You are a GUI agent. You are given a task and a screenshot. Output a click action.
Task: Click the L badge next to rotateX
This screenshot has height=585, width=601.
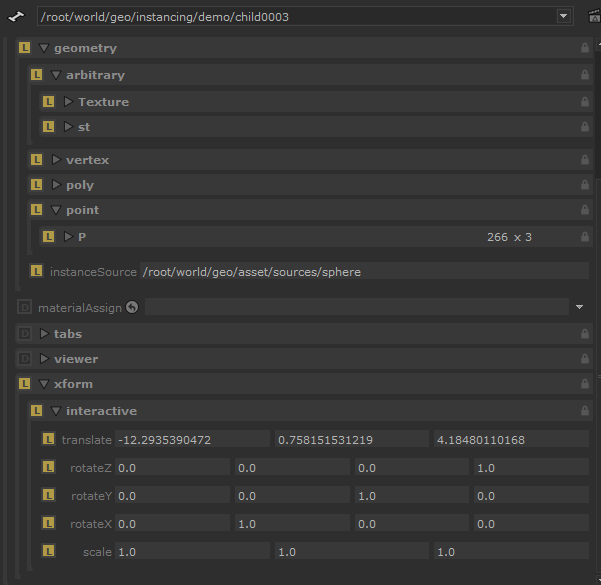pyautogui.click(x=48, y=523)
